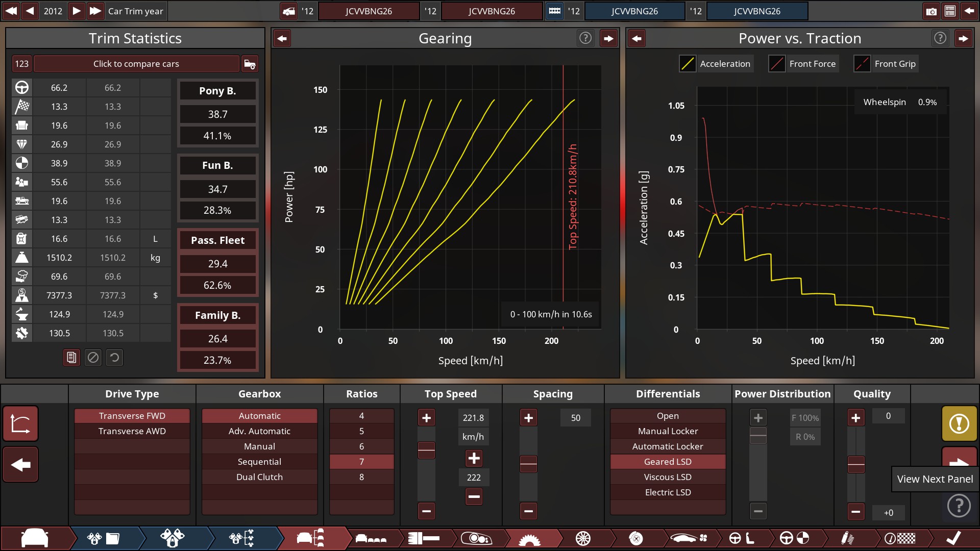
Task: Click the copy statistics clipboard icon
Action: pos(71,358)
